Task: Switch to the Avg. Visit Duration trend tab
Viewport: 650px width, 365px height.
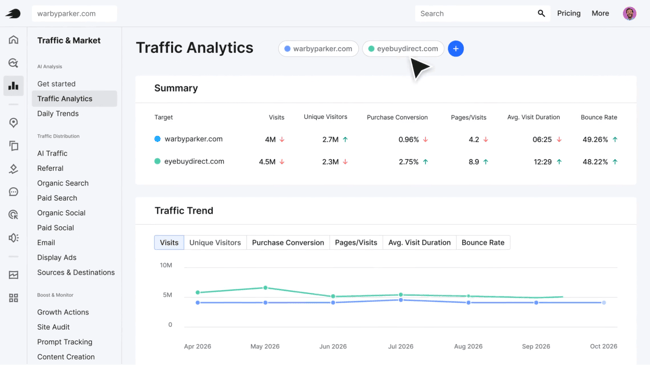Action: click(419, 243)
